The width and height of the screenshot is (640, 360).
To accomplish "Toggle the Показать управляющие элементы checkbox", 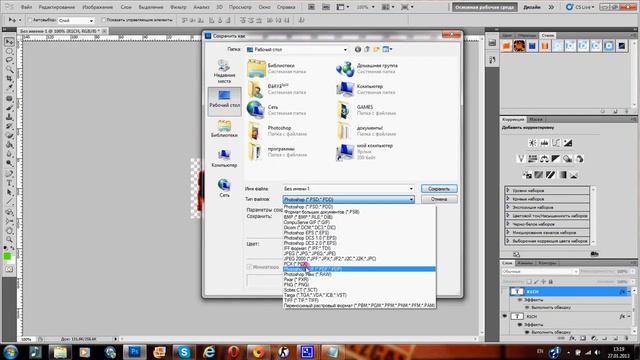I will [x=104, y=20].
